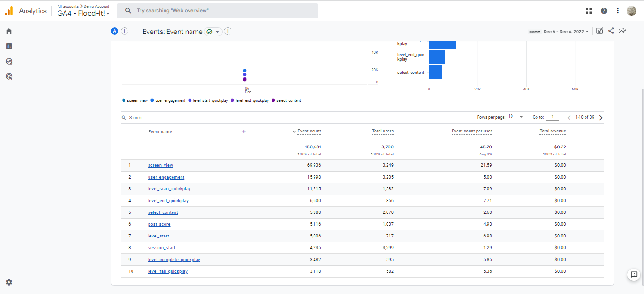Sort by Event count per user header
Image resolution: width=644 pixels, height=294 pixels.
(472, 131)
